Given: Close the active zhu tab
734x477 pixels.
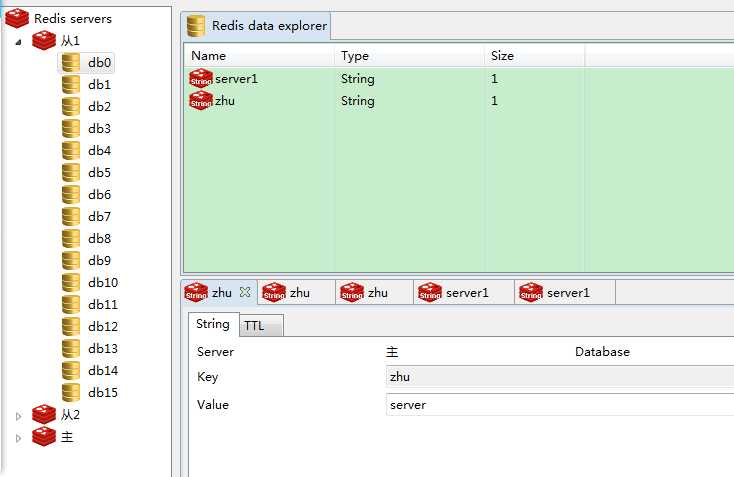Looking at the screenshot, I should (x=245, y=292).
